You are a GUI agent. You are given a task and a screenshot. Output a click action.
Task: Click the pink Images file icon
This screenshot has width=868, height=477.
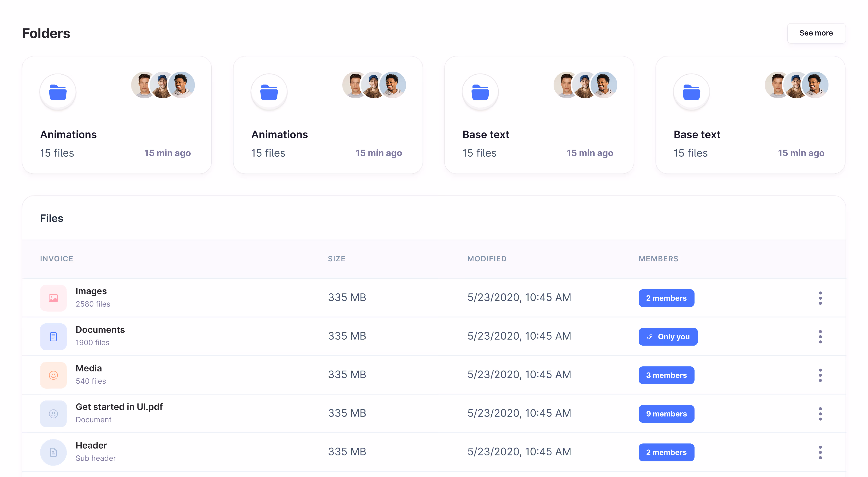[x=53, y=298]
